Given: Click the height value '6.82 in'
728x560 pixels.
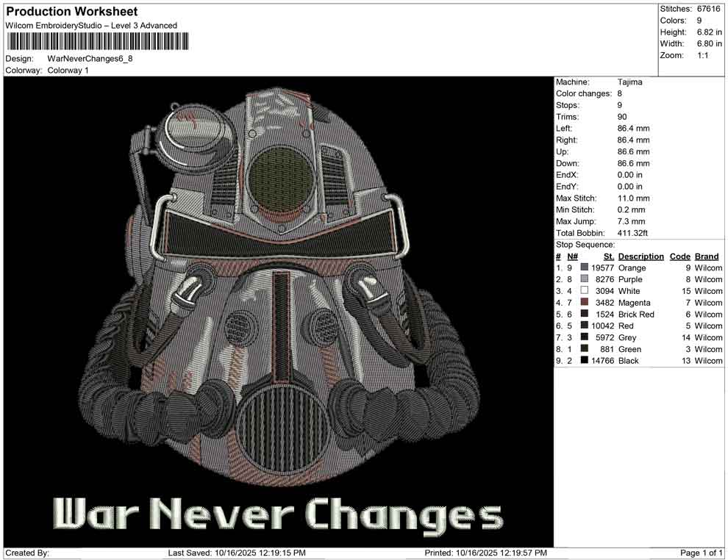Looking at the screenshot, I should (710, 32).
